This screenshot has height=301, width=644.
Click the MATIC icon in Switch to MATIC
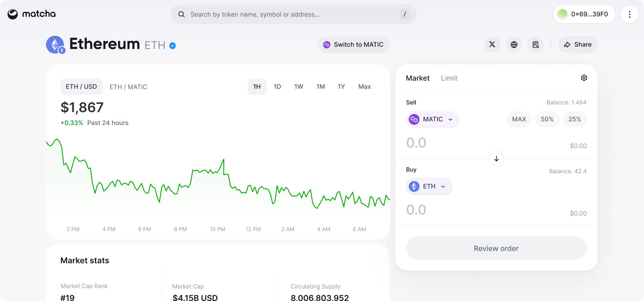327,45
